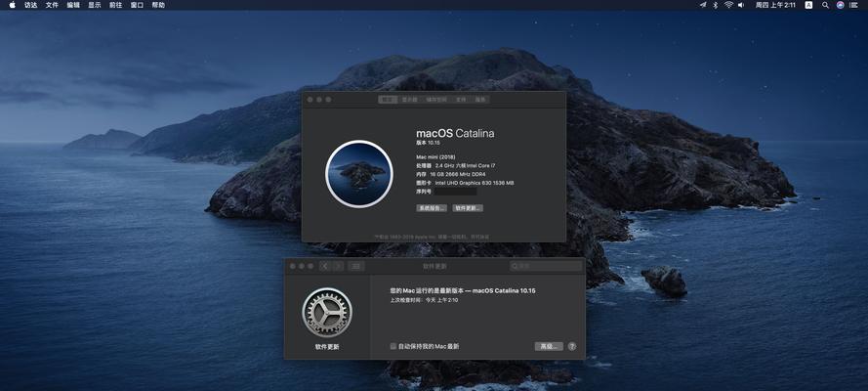
Task: Open the 窗口 menu
Action: [137, 5]
